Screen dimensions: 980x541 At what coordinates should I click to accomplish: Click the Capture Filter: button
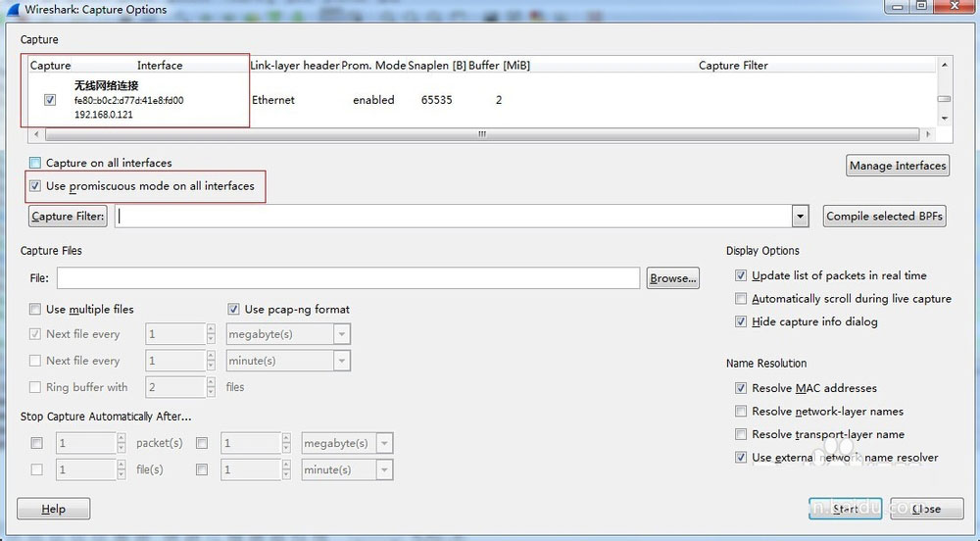tap(68, 217)
